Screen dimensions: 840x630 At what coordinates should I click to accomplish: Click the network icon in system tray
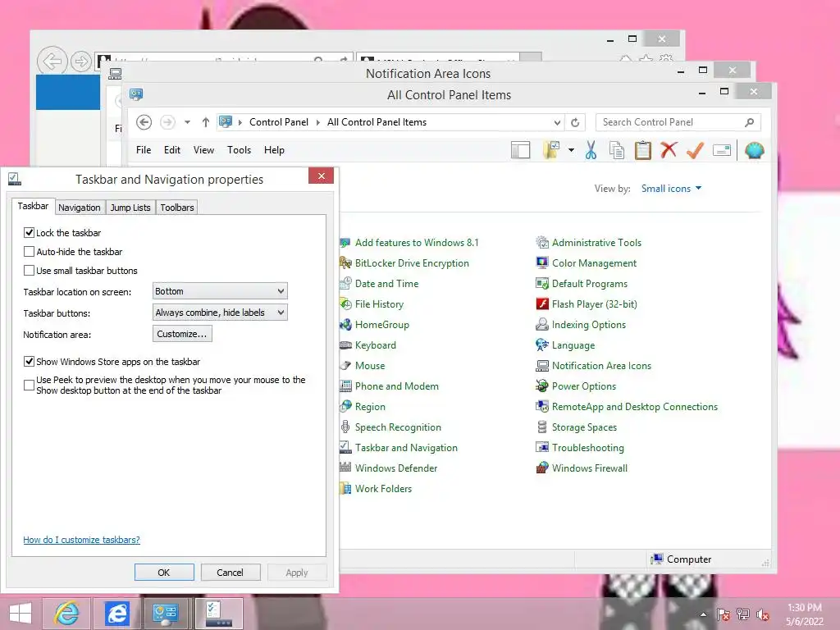(x=743, y=614)
